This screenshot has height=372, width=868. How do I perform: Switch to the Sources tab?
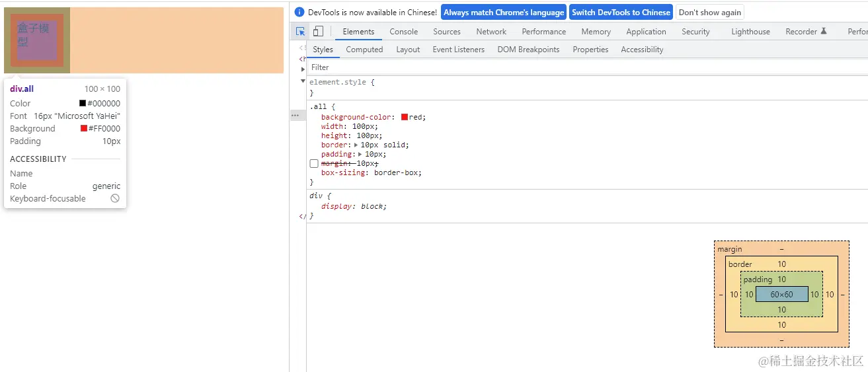[x=447, y=32]
